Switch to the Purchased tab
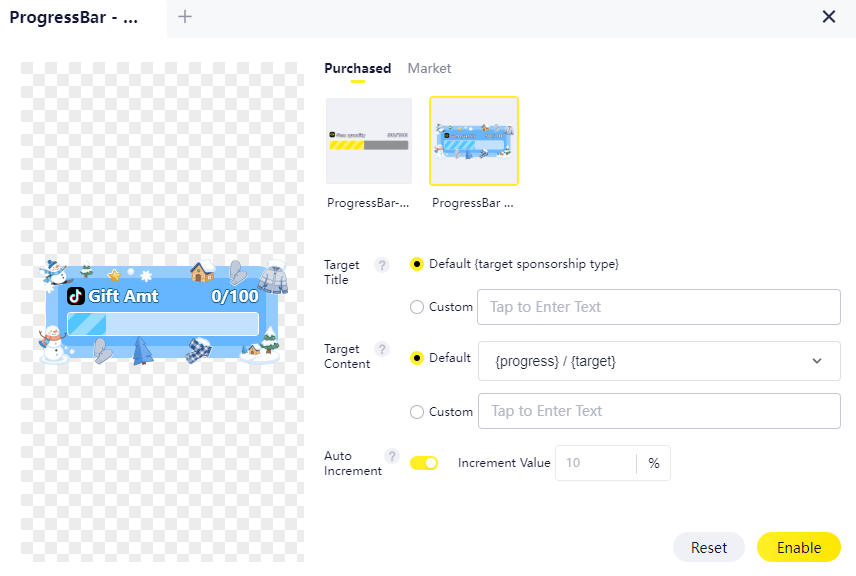 point(357,69)
